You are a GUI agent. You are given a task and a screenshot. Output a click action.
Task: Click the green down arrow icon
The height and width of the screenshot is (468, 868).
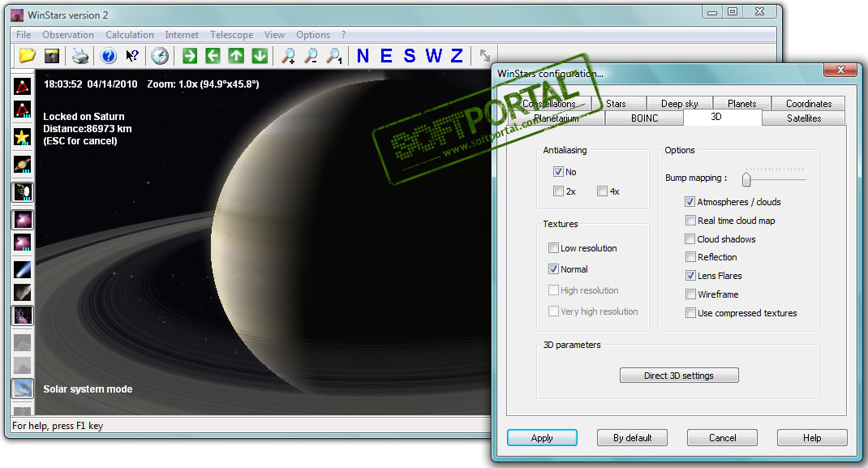[x=260, y=56]
